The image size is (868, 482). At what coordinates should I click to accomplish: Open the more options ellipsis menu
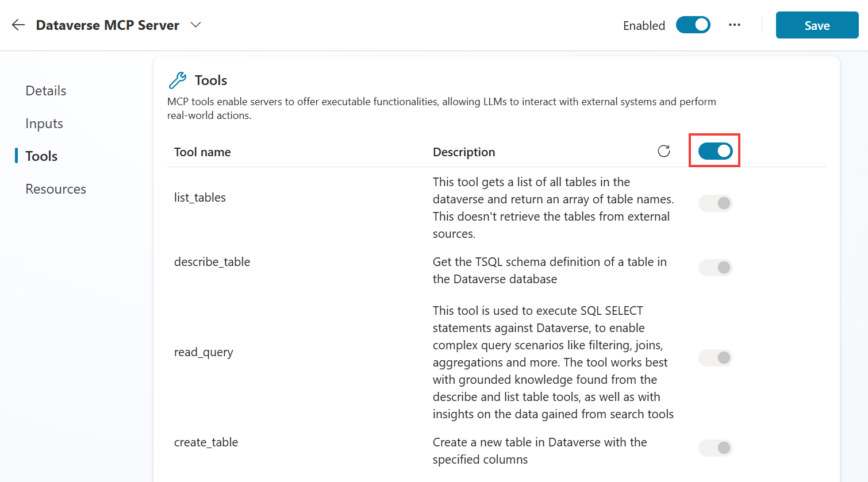click(735, 25)
